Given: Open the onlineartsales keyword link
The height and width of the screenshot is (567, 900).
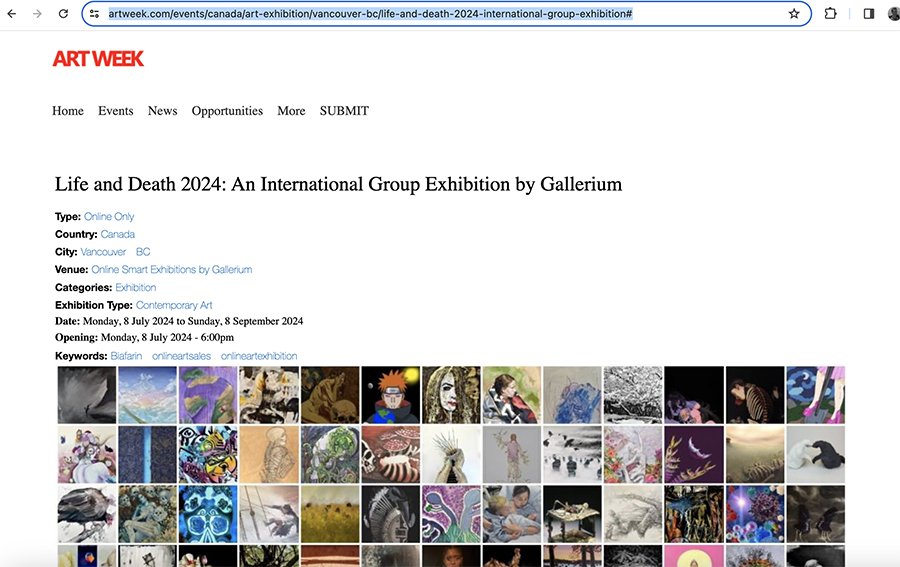Looking at the screenshot, I should point(181,356).
